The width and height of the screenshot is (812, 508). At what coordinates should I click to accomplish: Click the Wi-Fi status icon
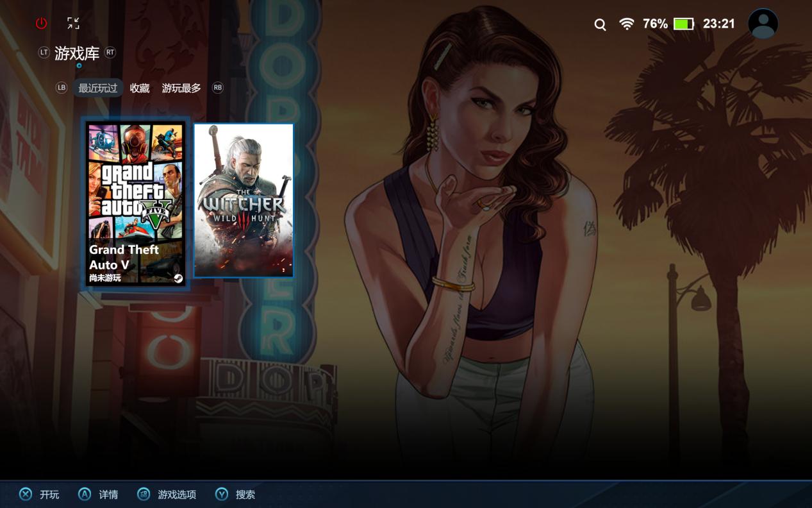[x=627, y=24]
